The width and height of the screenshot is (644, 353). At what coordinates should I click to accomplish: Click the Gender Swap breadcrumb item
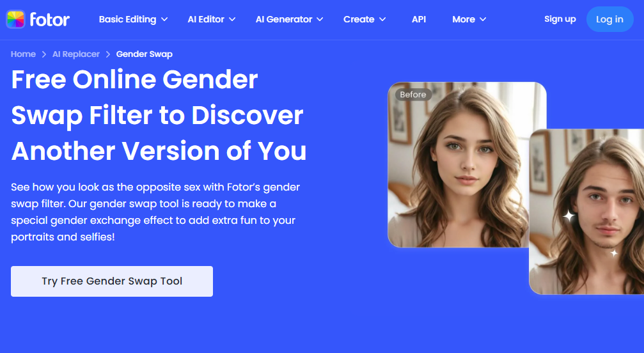(x=144, y=54)
